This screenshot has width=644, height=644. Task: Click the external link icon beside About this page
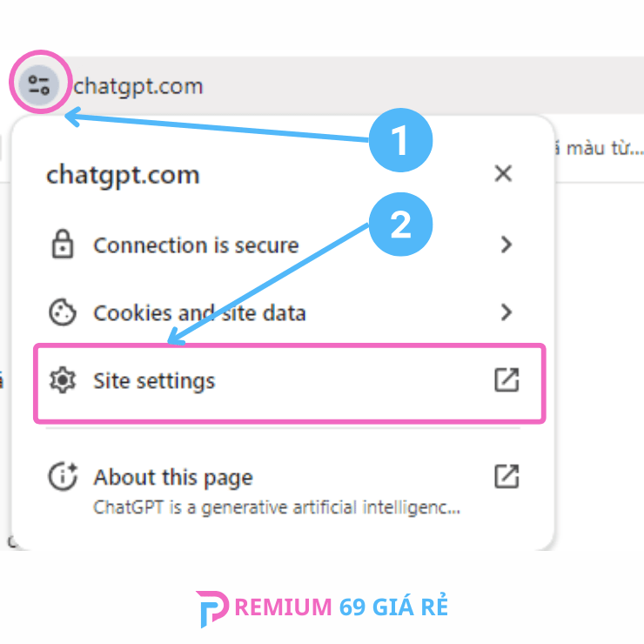(506, 476)
